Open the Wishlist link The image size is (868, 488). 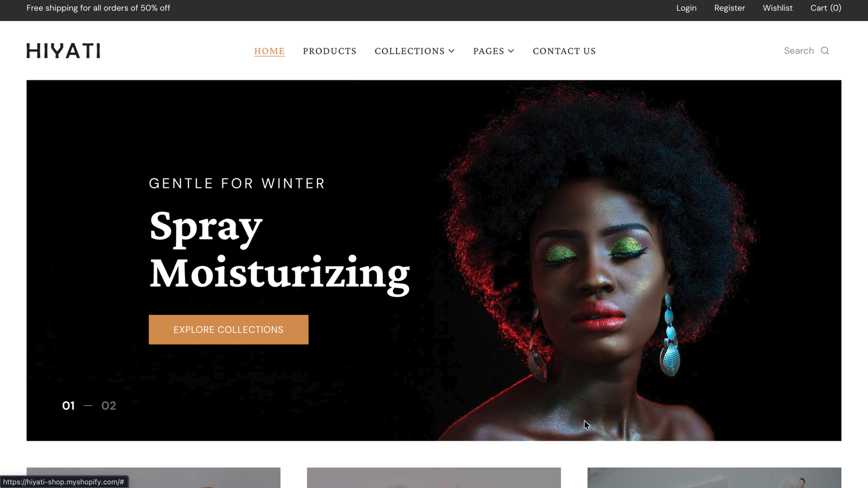click(777, 8)
